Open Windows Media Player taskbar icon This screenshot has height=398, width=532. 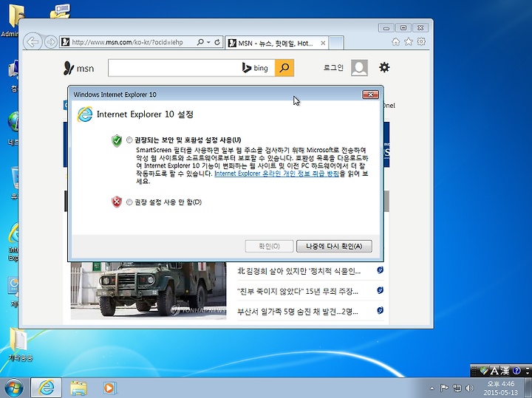(x=109, y=388)
